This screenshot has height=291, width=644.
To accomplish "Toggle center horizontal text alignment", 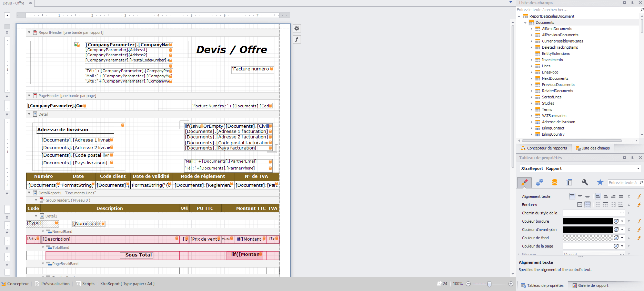I will (x=606, y=196).
